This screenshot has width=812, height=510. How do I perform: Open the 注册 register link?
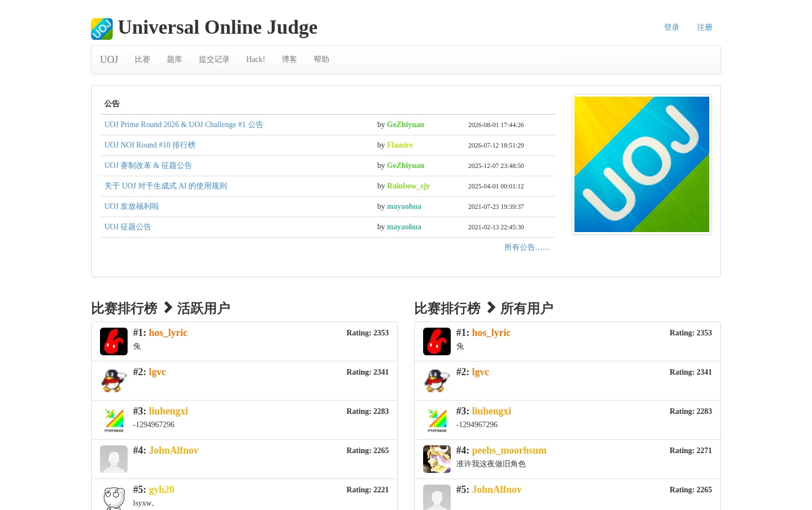pos(705,27)
